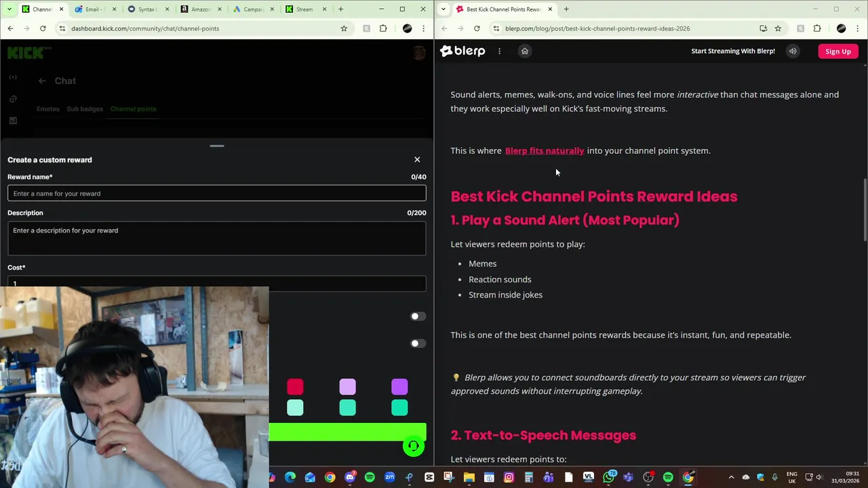Open a new tab in Blerp browser window
868x488 pixels.
tap(566, 9)
